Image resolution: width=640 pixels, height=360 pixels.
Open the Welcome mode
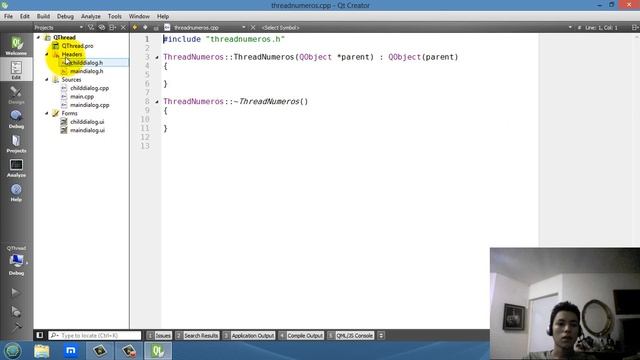point(16,45)
